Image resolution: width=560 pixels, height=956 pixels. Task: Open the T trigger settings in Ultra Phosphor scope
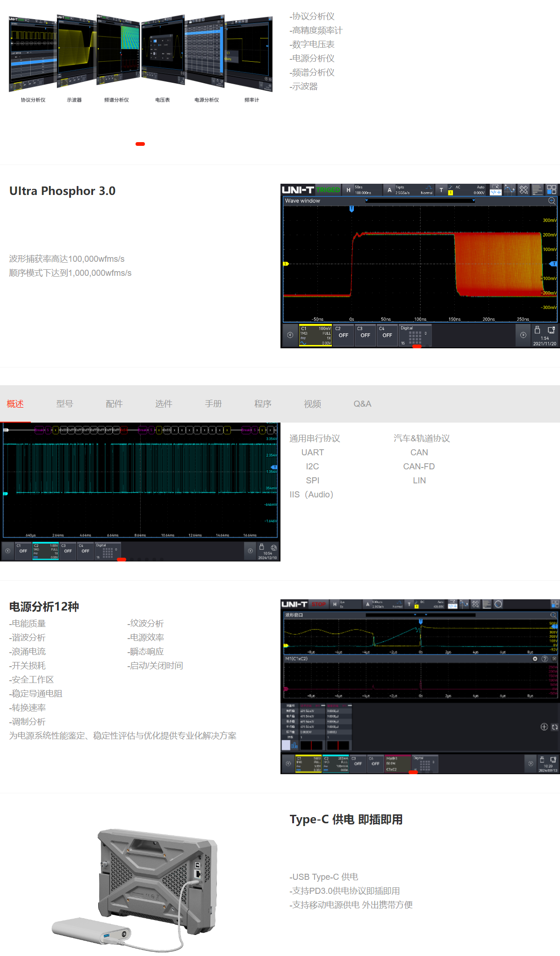441,190
